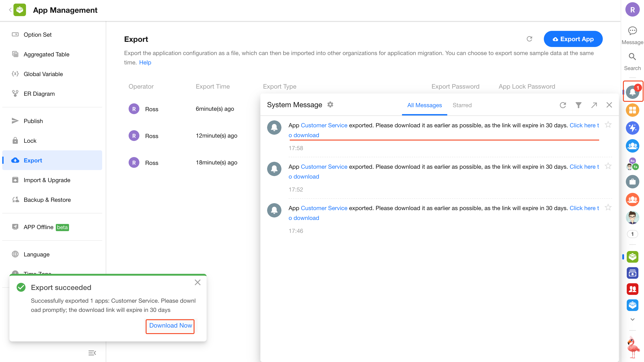Switch to the Starred tab

click(x=462, y=105)
